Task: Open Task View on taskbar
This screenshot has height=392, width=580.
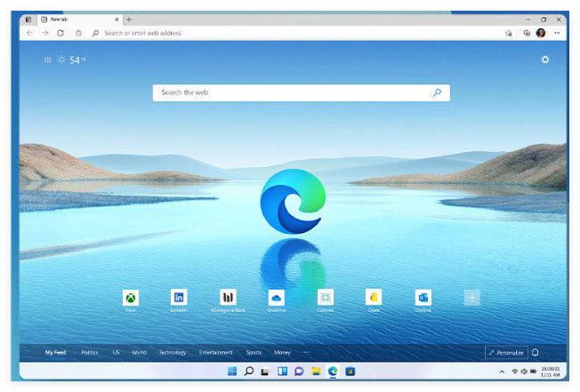Action: click(265, 372)
